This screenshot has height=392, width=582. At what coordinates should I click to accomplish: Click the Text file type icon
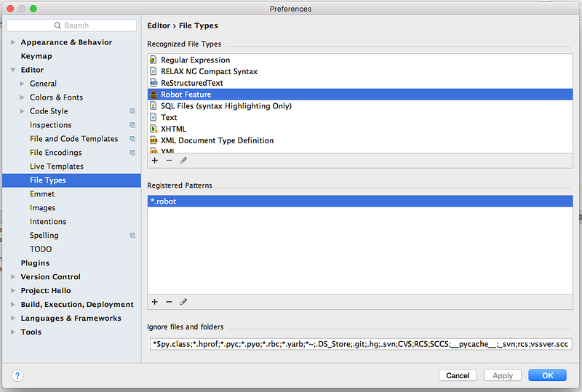coord(153,117)
